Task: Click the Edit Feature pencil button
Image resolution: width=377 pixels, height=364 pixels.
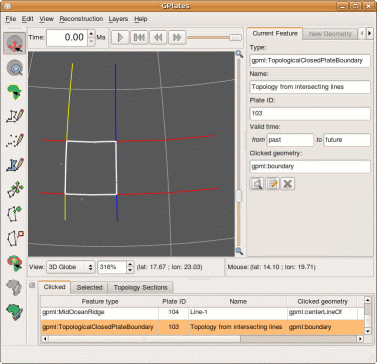Action: coord(272,184)
